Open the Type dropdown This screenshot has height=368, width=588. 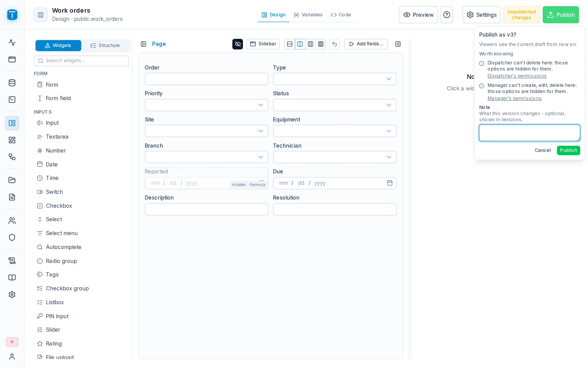(x=335, y=79)
